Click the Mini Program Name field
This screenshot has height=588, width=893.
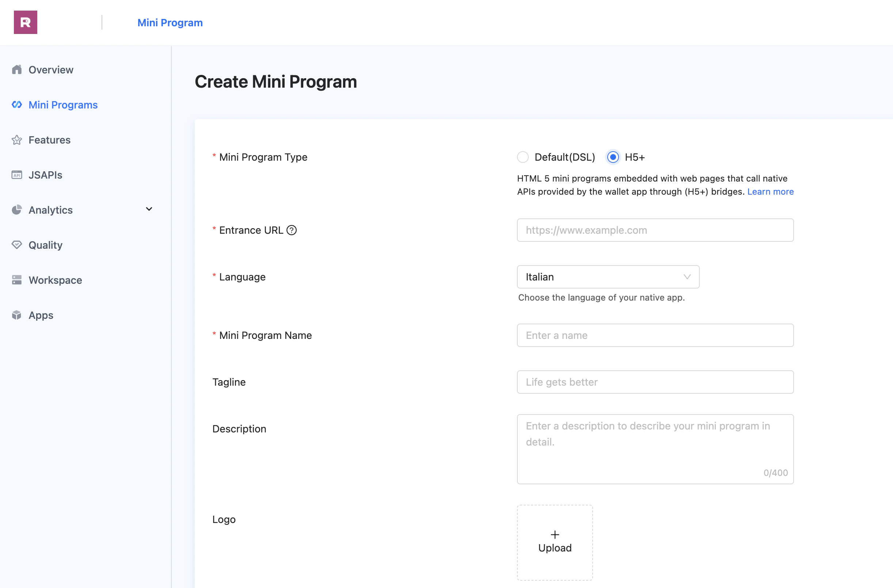655,335
